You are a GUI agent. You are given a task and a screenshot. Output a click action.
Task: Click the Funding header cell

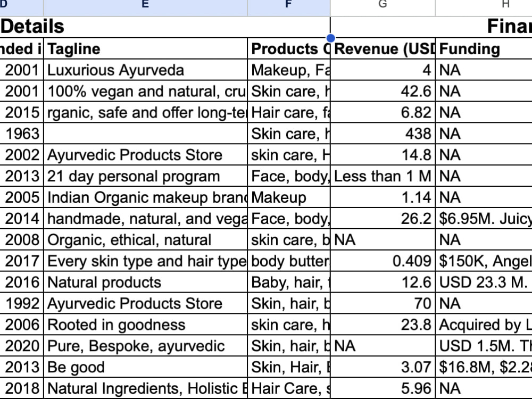[x=484, y=48]
